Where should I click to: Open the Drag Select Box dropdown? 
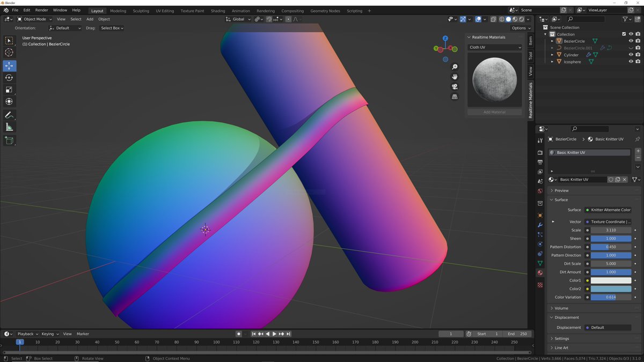tap(112, 28)
